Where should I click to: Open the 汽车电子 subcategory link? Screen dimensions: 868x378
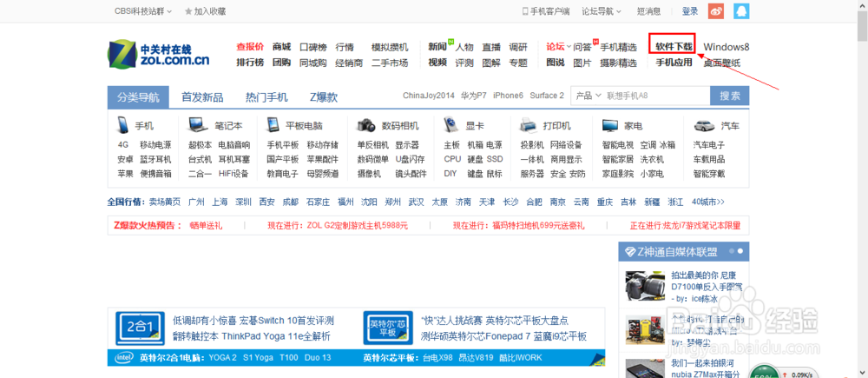(x=709, y=145)
